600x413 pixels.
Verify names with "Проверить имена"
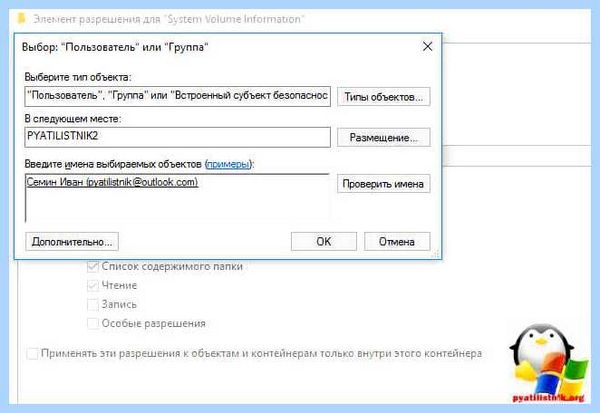tap(383, 184)
